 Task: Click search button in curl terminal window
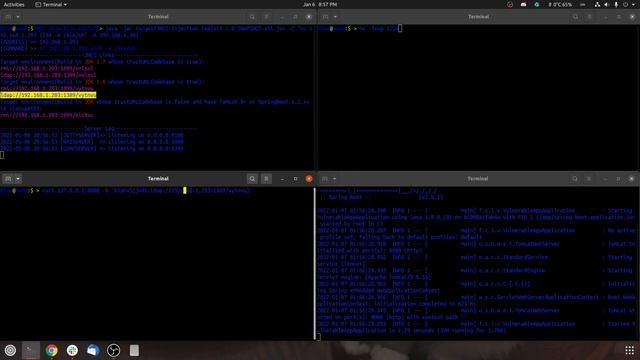(252, 179)
